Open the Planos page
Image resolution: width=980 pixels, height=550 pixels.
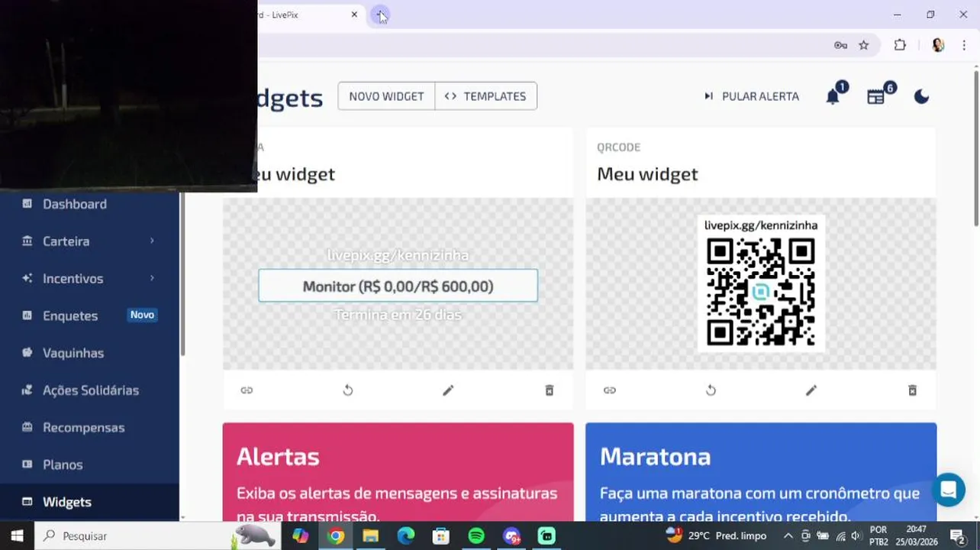(x=63, y=464)
